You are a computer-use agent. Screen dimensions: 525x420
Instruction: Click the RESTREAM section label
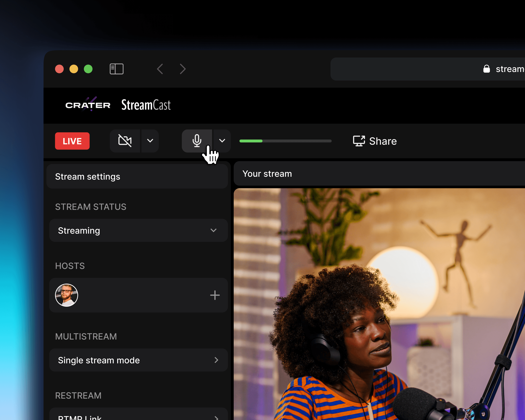click(x=78, y=396)
